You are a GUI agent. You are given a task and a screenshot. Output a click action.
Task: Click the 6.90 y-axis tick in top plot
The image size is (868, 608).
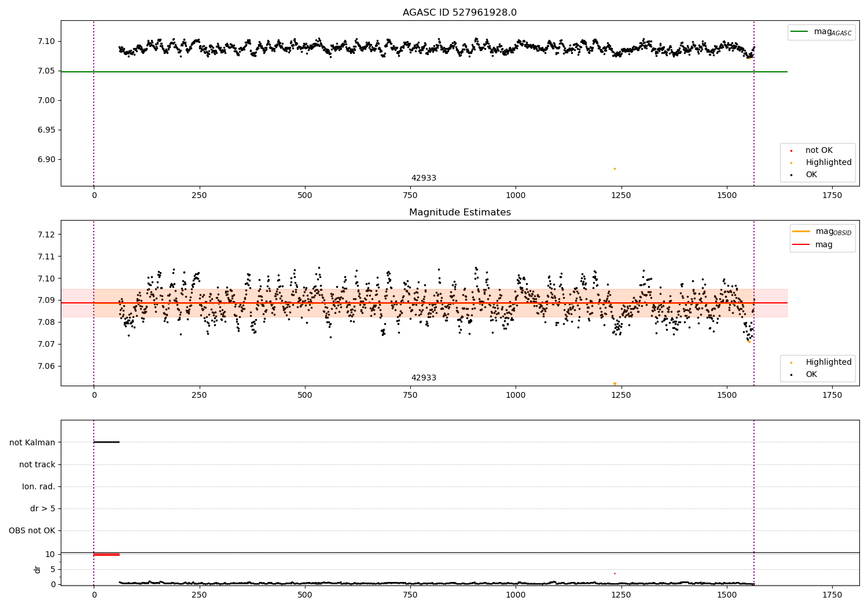(x=46, y=160)
